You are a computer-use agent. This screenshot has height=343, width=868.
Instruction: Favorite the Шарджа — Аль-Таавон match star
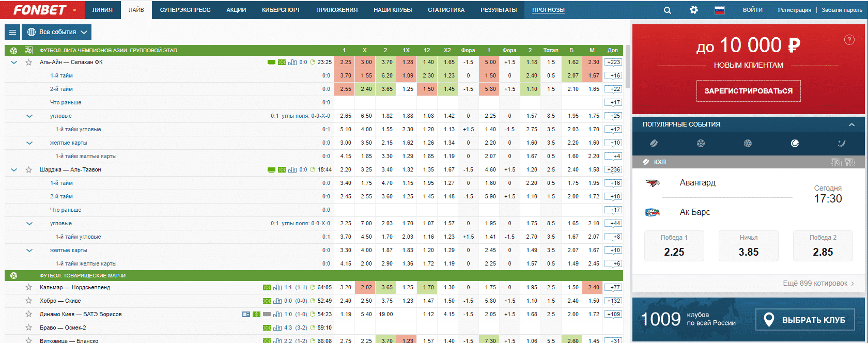pos(29,170)
